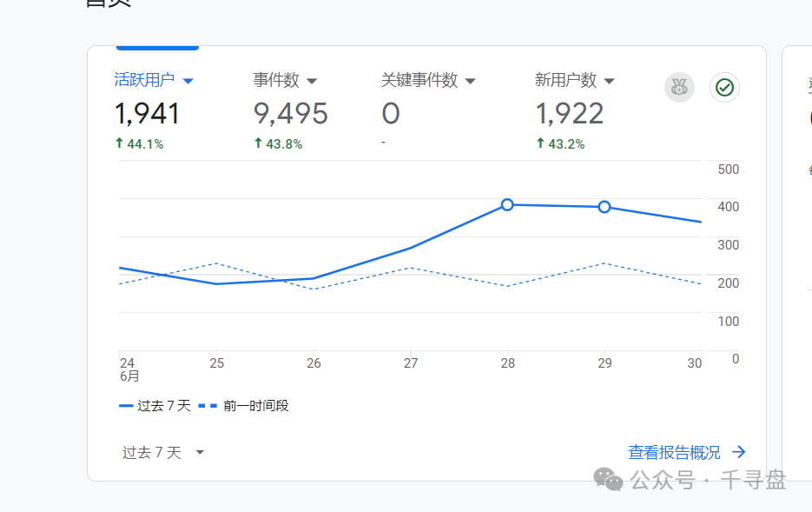
Task: Select the 关键事件数 metric tab
Action: [419, 80]
